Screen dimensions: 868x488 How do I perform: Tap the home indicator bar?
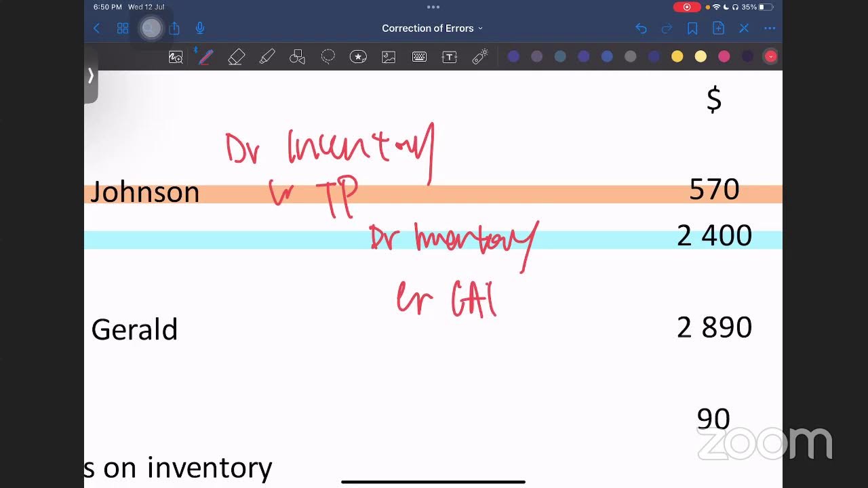[x=433, y=482]
